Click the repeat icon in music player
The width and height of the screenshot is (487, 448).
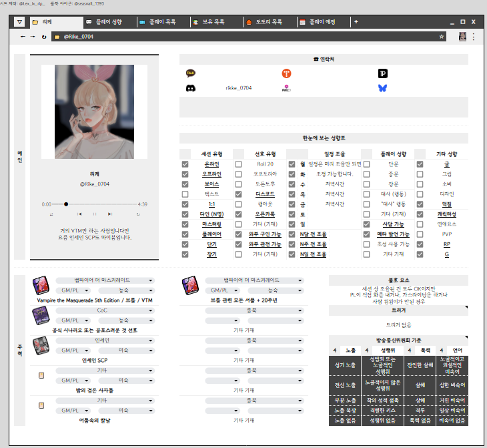tap(138, 214)
